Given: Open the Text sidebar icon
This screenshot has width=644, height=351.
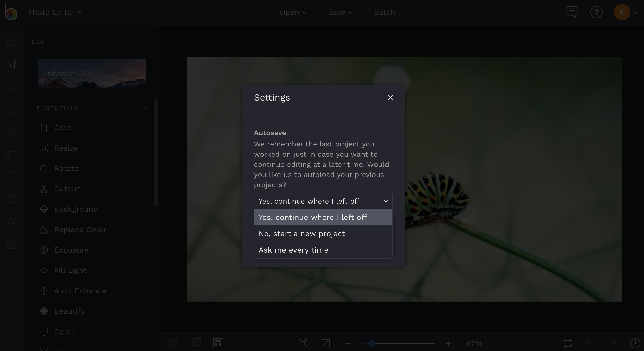Looking at the screenshot, I should pyautogui.click(x=11, y=221).
